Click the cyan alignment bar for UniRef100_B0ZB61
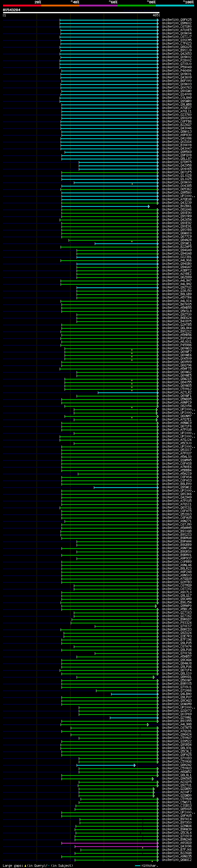 point(106,206)
